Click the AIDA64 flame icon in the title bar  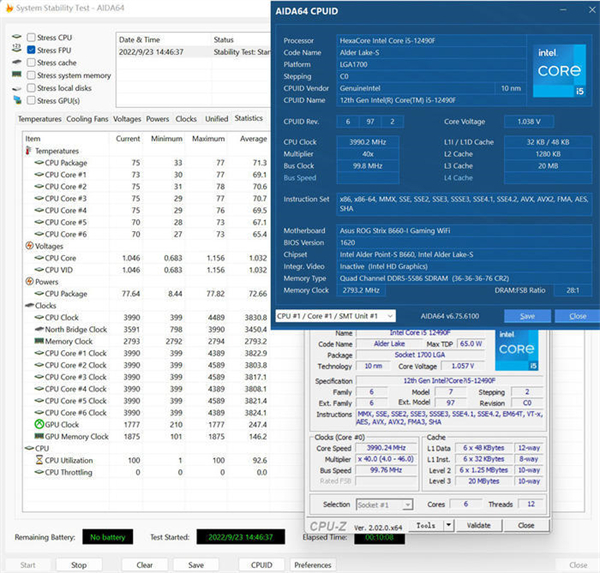coord(9,8)
